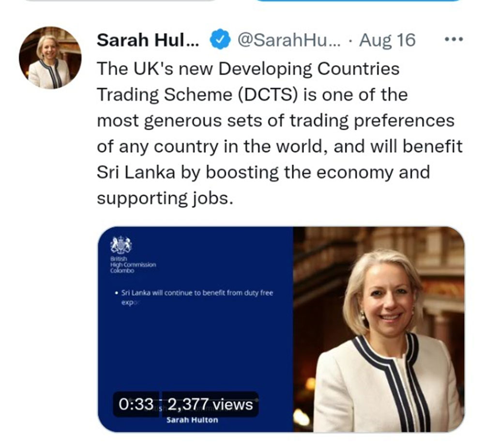The height and width of the screenshot is (448, 484).
Task: Click the royal coat of arms logo
Action: point(121,245)
